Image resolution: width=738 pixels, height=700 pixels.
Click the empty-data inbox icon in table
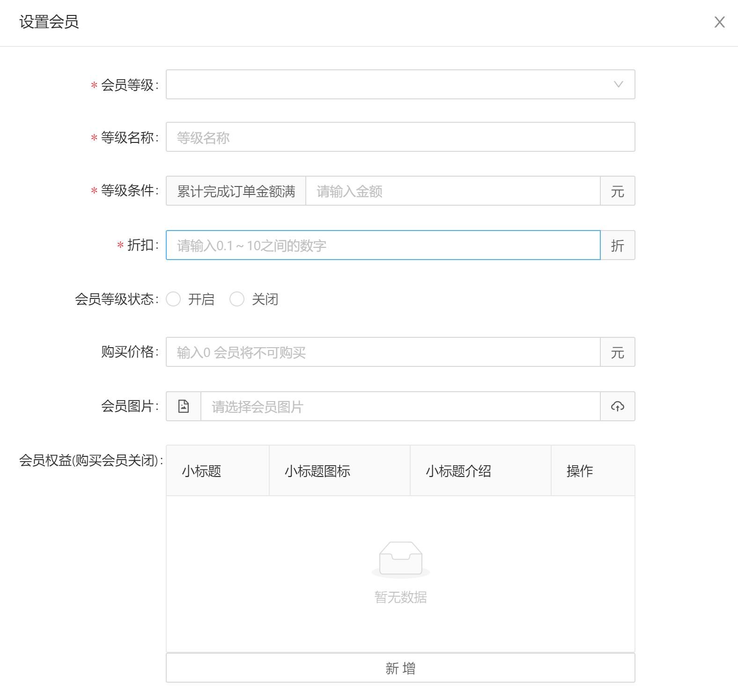pyautogui.click(x=400, y=559)
